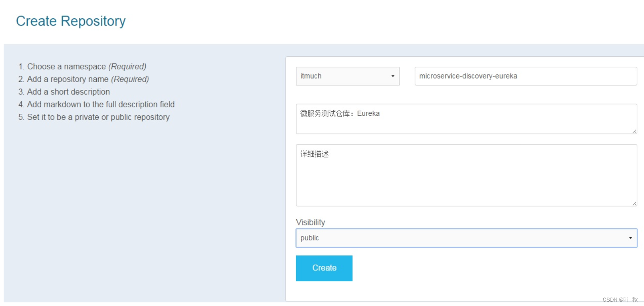Click the text 'Add a repository name (Required)'

(x=88, y=79)
